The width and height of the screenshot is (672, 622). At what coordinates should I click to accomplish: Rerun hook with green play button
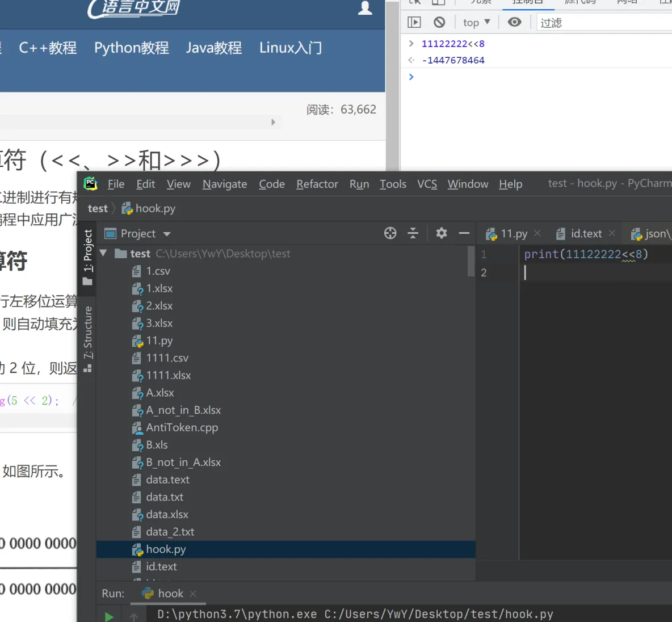click(109, 616)
